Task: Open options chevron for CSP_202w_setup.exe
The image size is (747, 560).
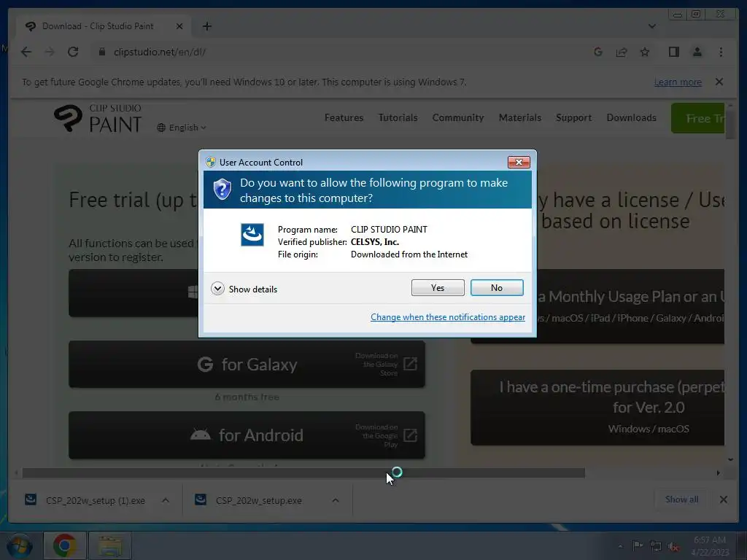Action: [336, 500]
